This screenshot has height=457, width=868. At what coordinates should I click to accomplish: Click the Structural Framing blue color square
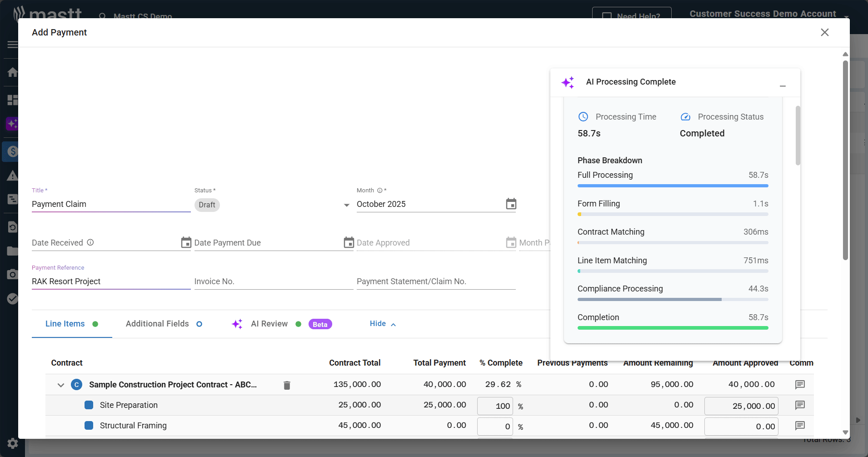point(89,426)
